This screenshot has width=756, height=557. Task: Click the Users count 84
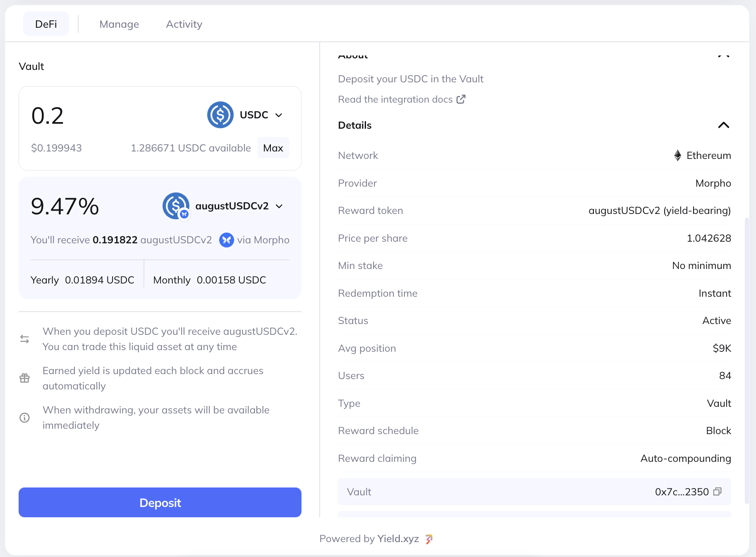(725, 376)
